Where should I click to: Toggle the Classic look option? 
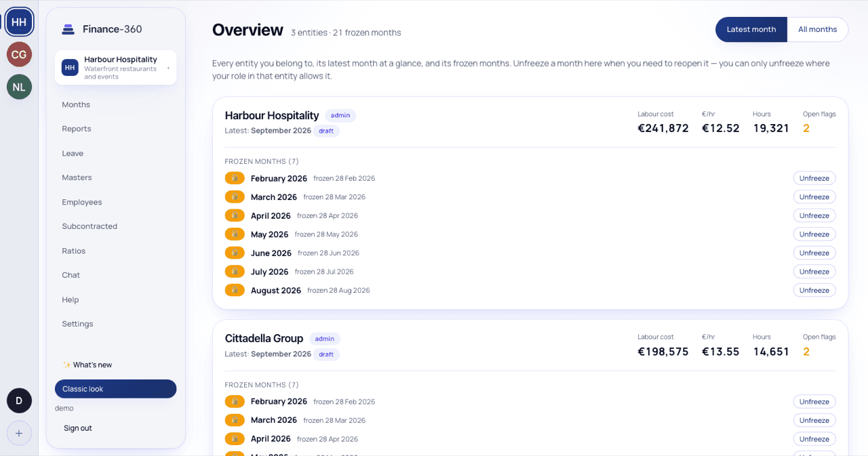point(115,389)
